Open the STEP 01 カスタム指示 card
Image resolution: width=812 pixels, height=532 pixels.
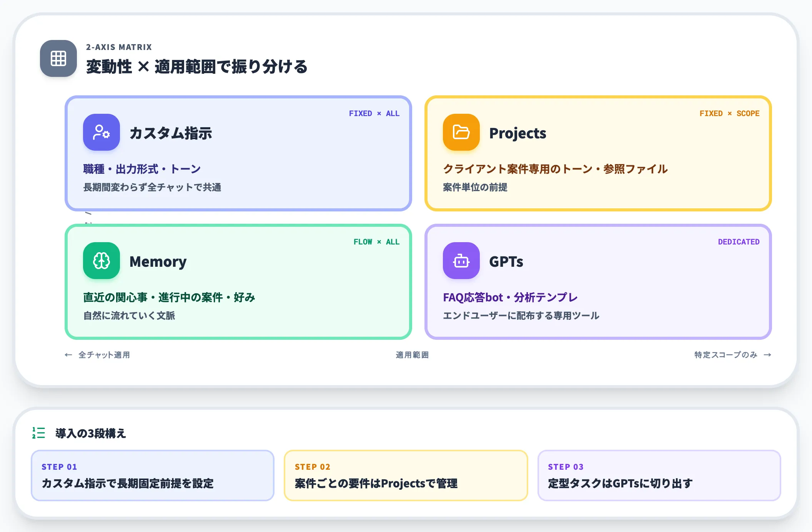153,475
